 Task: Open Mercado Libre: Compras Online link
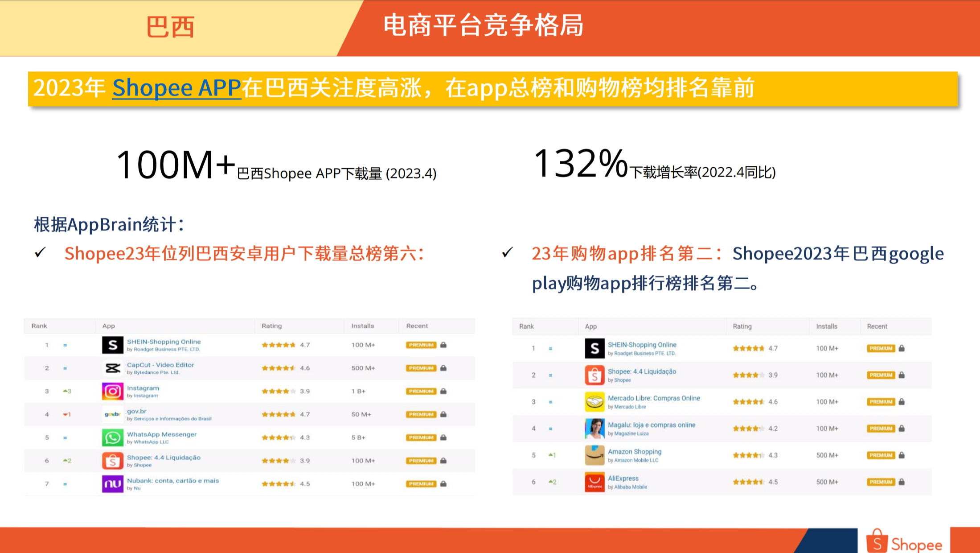tap(654, 398)
